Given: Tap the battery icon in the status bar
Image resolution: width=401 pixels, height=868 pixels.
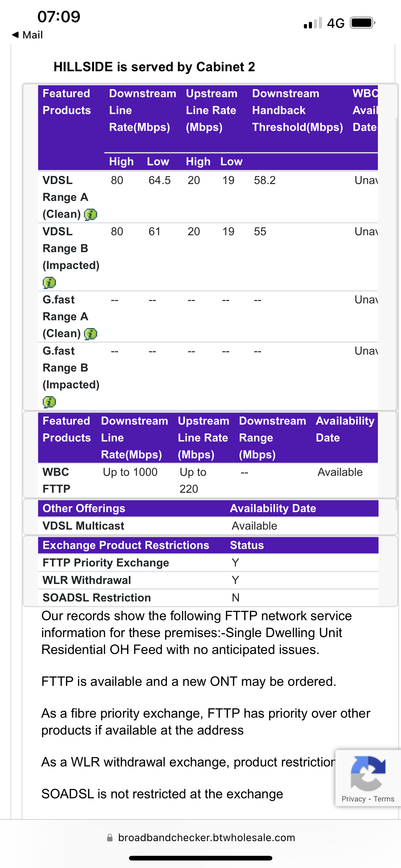Looking at the screenshot, I should [362, 23].
